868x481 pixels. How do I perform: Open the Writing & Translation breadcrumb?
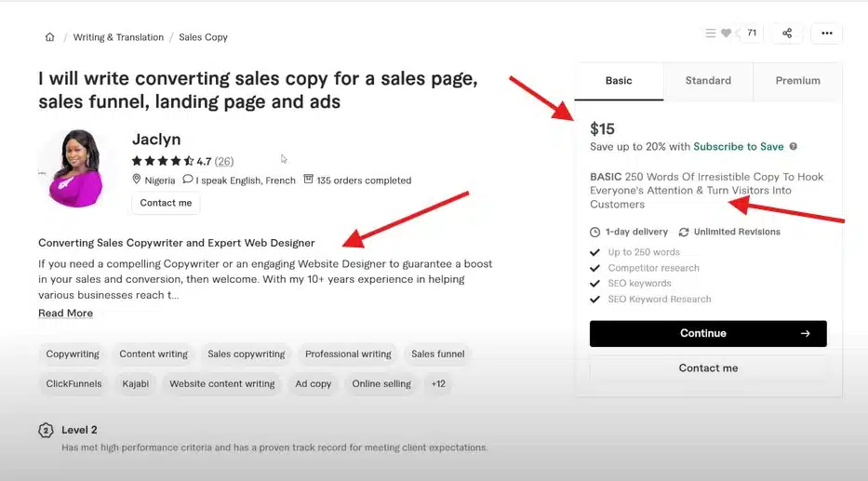[x=117, y=37]
